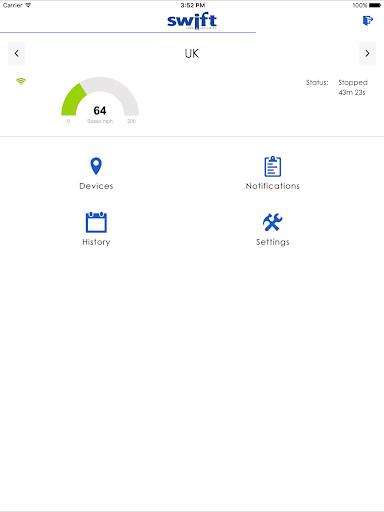Tap the battery indicator in status bar
Viewport: 384px width, 512px height.
click(375, 5)
